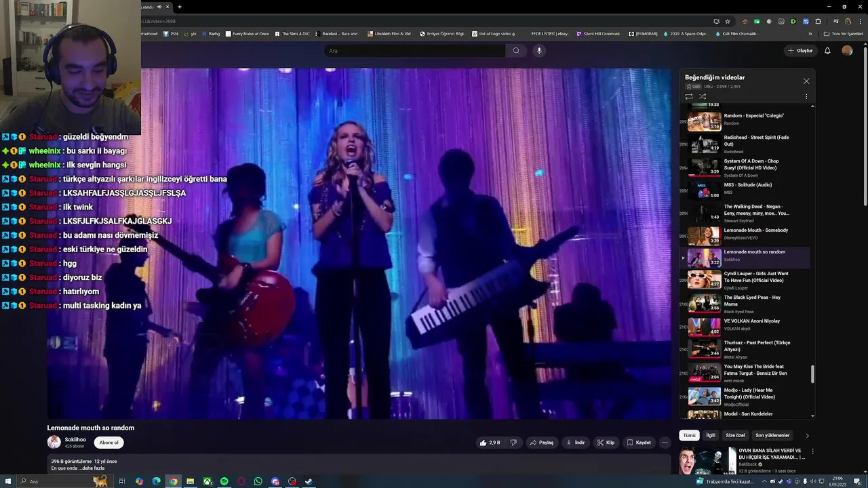868x488 pixels.
Task: Click the İndir download button
Action: click(575, 443)
